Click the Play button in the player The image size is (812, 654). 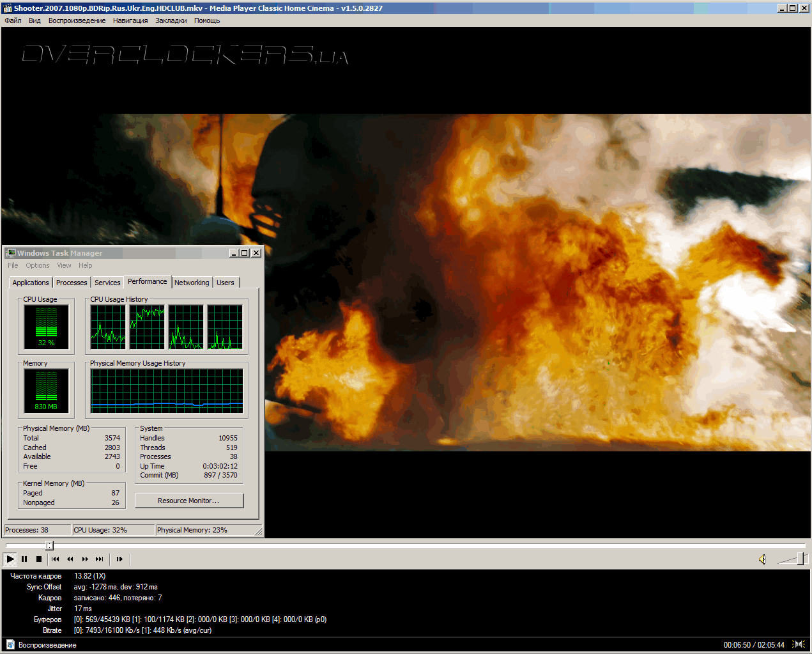click(x=10, y=559)
